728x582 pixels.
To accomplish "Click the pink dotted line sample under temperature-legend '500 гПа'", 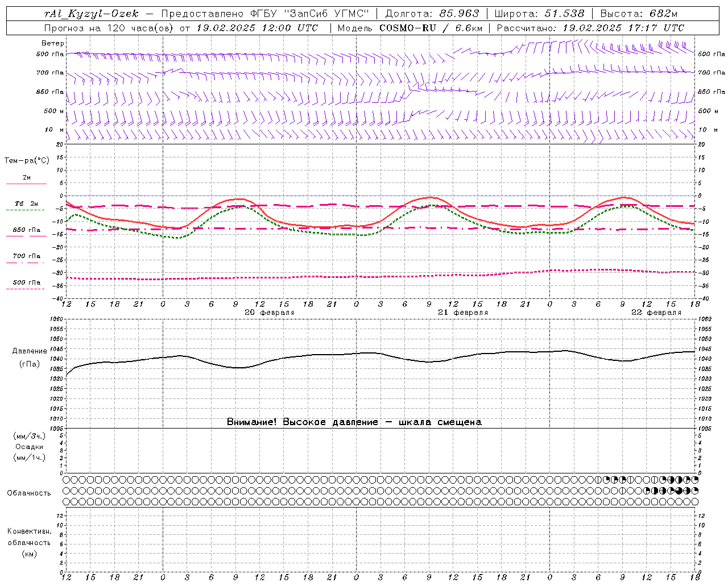I will tap(26, 289).
